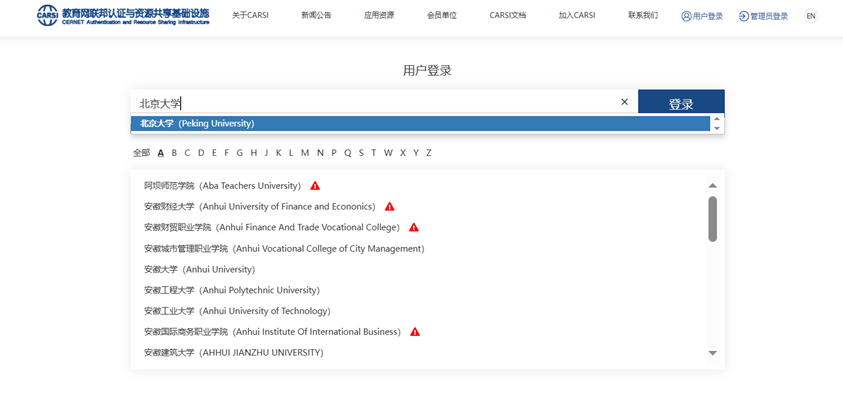Open the 联系我们 menu
Viewport: 843px width, 411px height.
pyautogui.click(x=642, y=16)
